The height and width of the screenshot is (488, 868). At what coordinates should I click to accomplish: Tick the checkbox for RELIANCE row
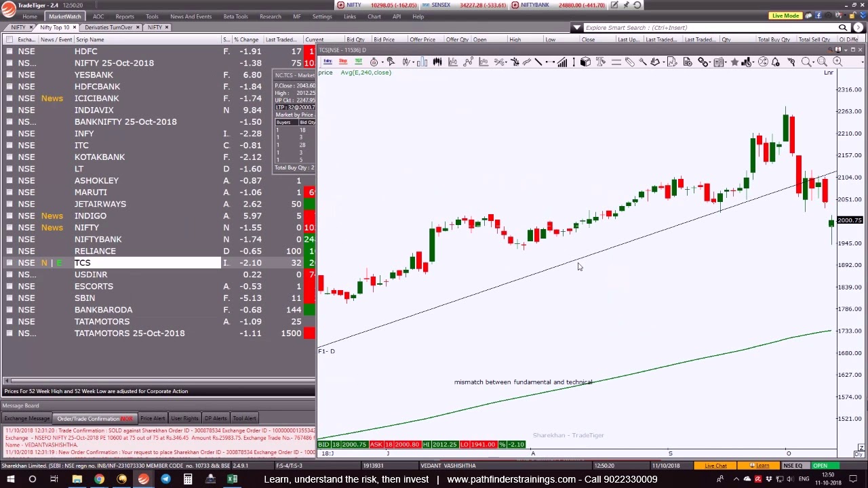click(9, 251)
